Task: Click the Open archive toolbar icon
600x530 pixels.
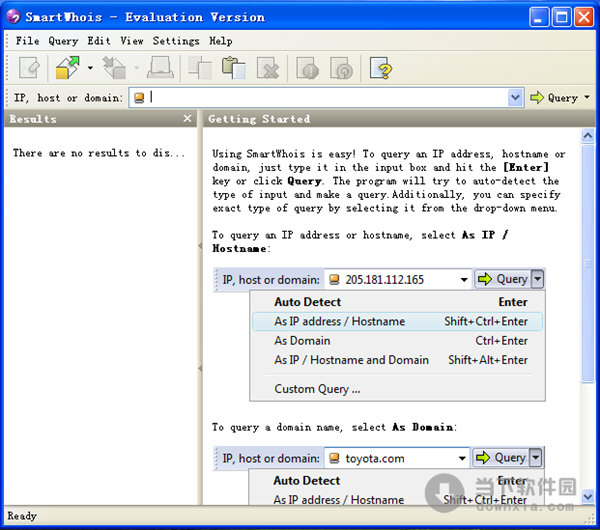Action: pos(68,68)
